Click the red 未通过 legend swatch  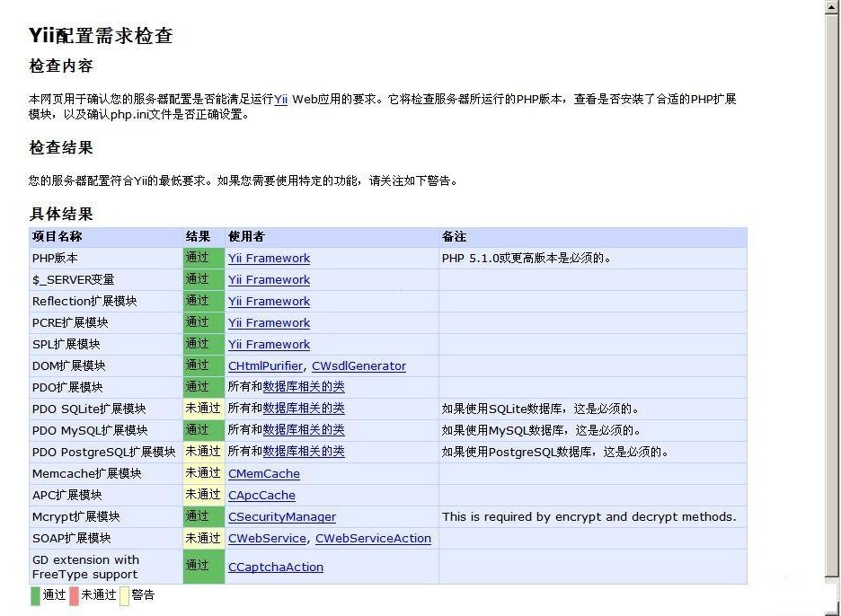(73, 595)
